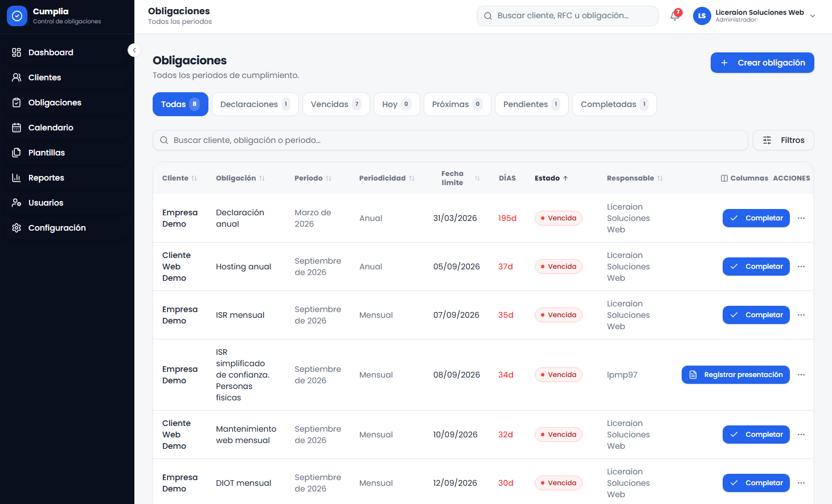The width and height of the screenshot is (832, 504).
Task: Sort by Cliente column
Action: pyautogui.click(x=179, y=178)
